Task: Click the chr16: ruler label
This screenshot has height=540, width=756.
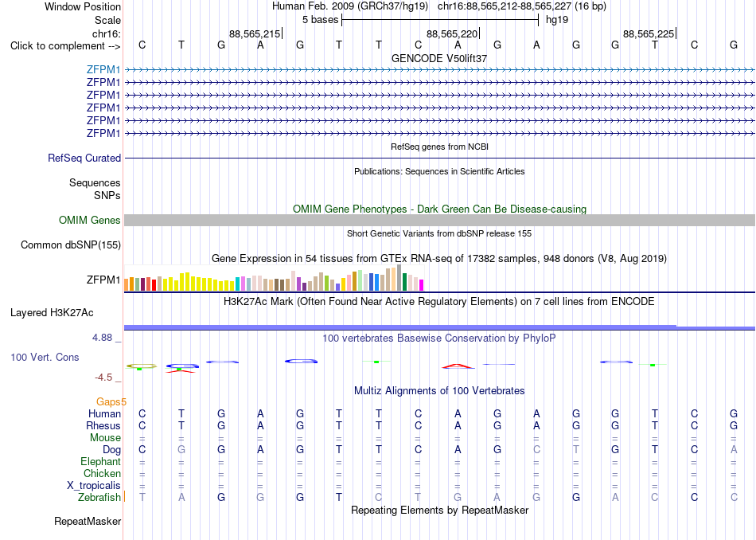Action: pyautogui.click(x=107, y=33)
